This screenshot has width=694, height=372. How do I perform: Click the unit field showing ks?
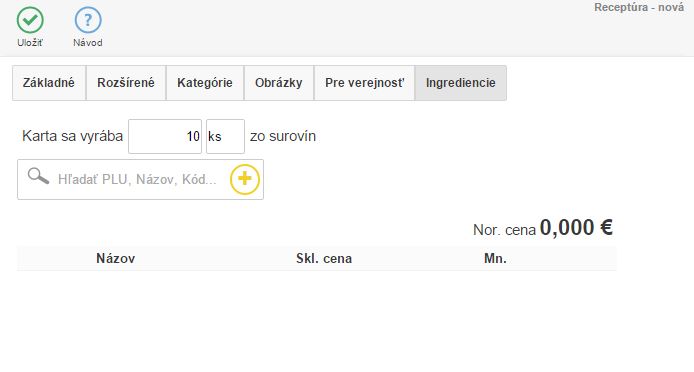pyautogui.click(x=225, y=136)
